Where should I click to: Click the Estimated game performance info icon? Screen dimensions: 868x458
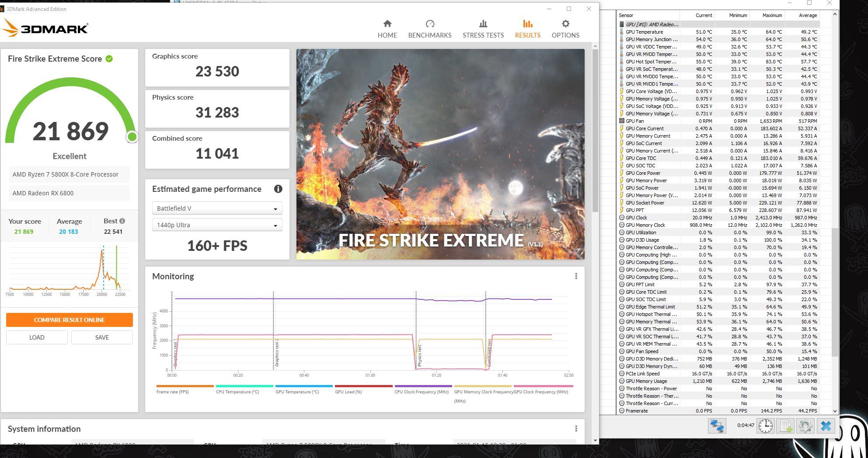point(278,189)
